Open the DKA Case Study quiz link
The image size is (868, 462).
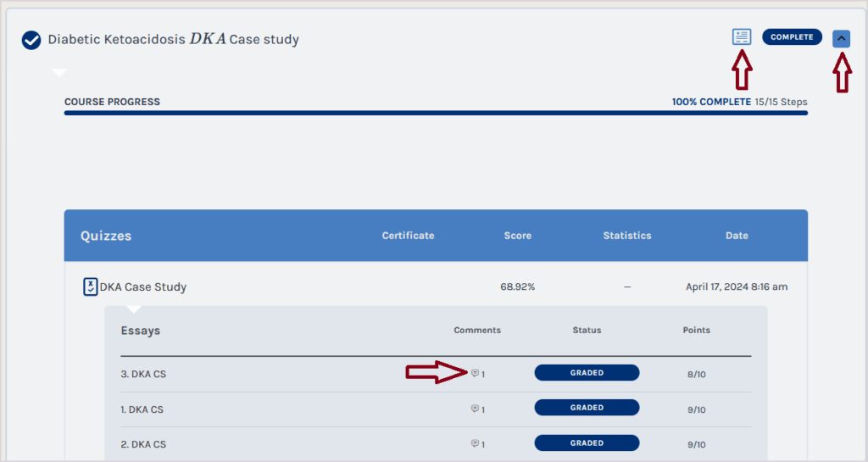[x=143, y=287]
